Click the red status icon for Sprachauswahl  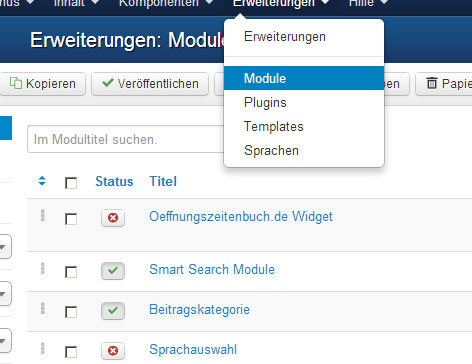click(x=113, y=351)
